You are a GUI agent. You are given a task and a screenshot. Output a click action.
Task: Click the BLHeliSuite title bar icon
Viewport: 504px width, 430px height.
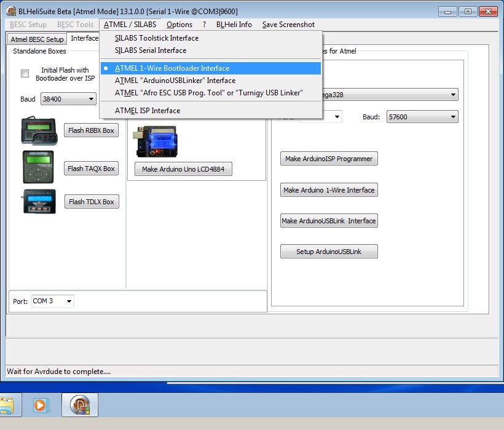(11, 11)
